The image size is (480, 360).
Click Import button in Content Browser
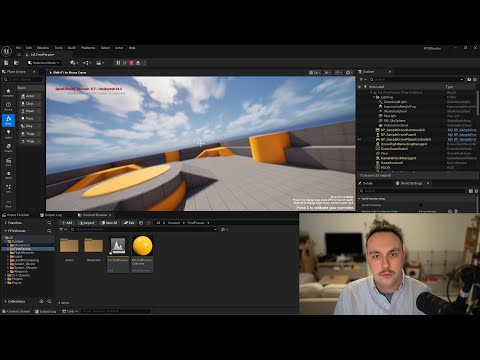87,223
